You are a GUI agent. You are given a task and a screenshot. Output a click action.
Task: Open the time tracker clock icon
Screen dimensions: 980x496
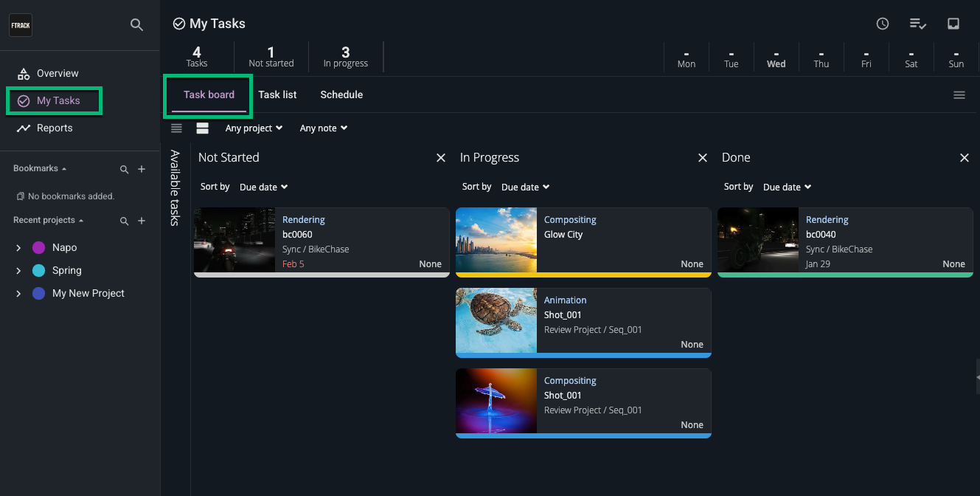tap(882, 23)
